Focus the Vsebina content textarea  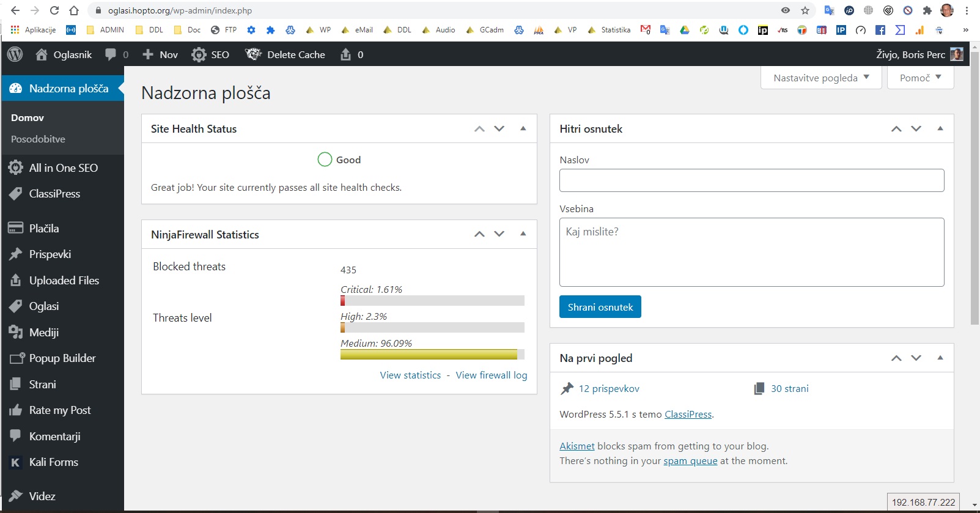click(x=752, y=253)
